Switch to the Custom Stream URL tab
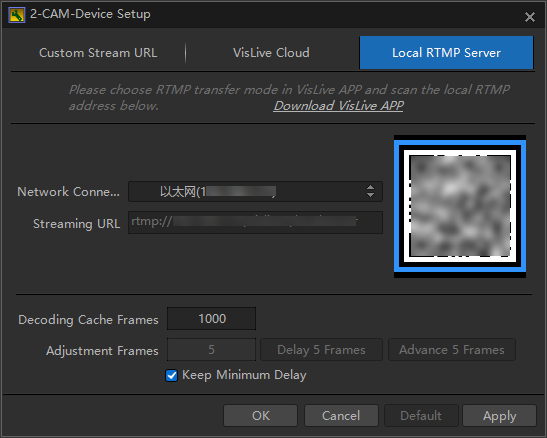This screenshot has width=547, height=438. [98, 53]
